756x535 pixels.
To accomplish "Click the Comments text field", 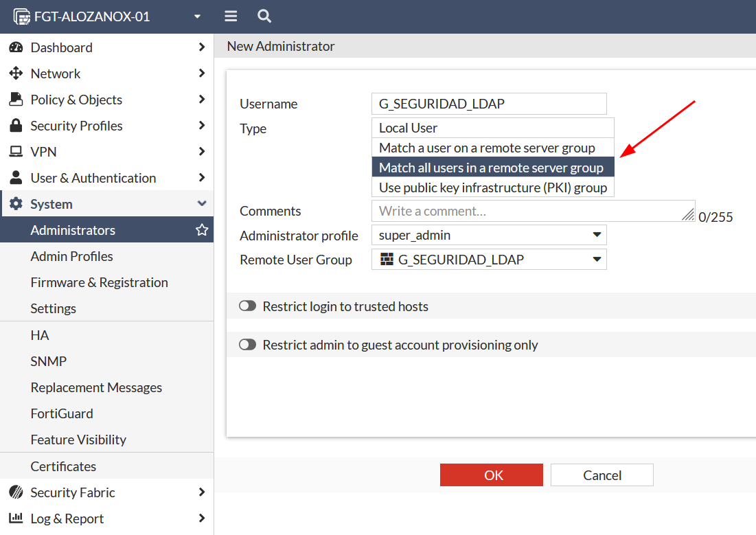I will 529,211.
